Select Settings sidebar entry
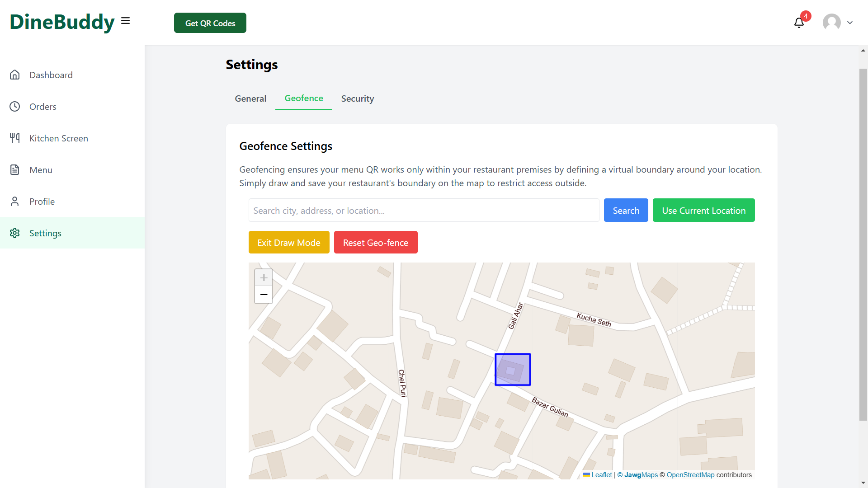Screen dimensions: 868x488 (x=72, y=233)
